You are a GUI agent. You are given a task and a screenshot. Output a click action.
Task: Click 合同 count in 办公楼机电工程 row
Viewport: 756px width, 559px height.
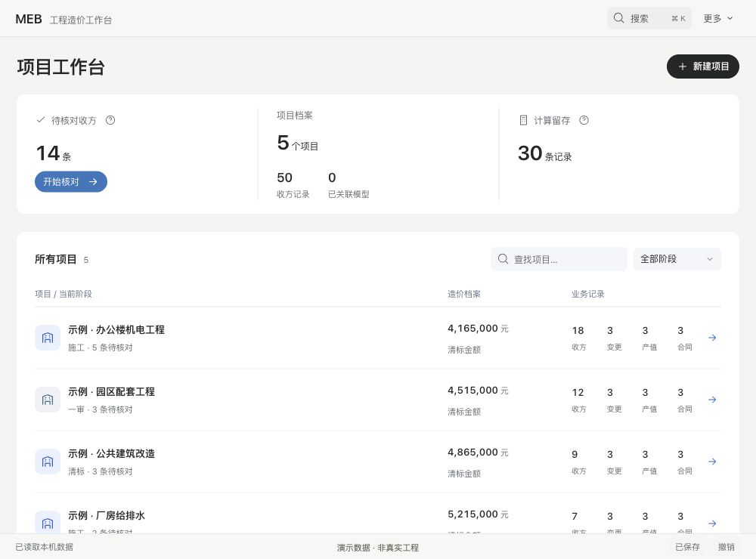tap(685, 338)
